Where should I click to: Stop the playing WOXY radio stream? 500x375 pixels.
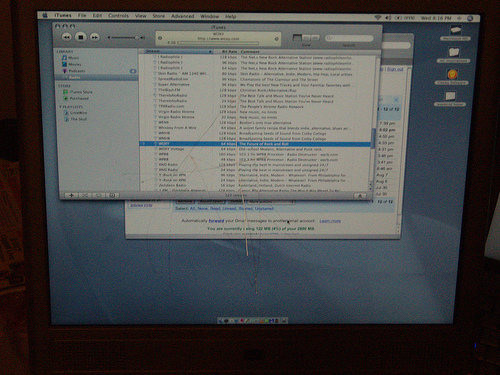tap(81, 37)
